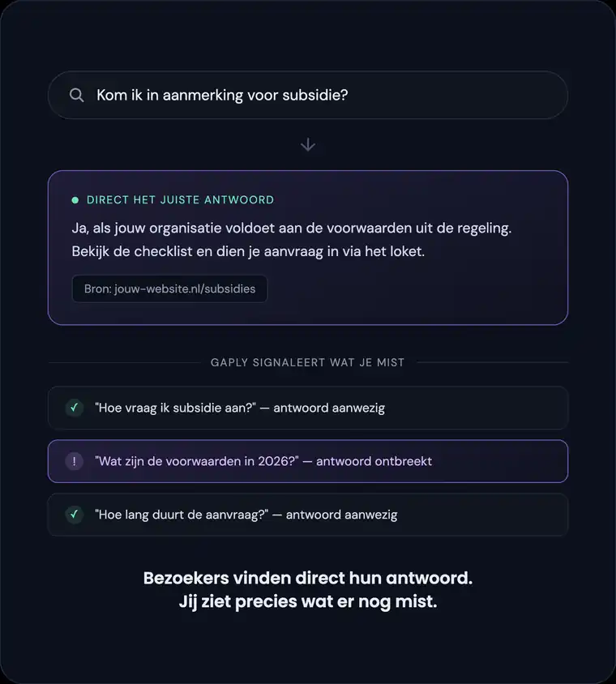Select the row 'Hoe lang duurt de aanvraag?'
The width and height of the screenshot is (616, 684).
coord(308,515)
